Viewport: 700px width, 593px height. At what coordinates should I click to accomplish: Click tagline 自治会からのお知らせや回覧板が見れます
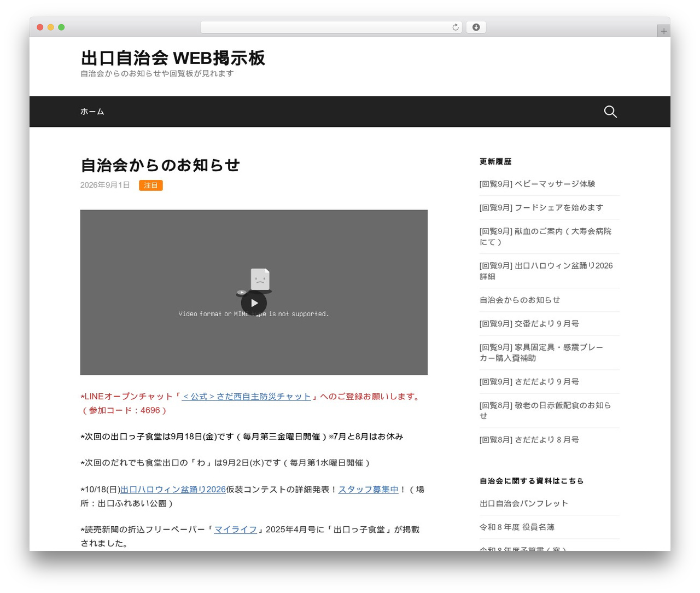157,73
